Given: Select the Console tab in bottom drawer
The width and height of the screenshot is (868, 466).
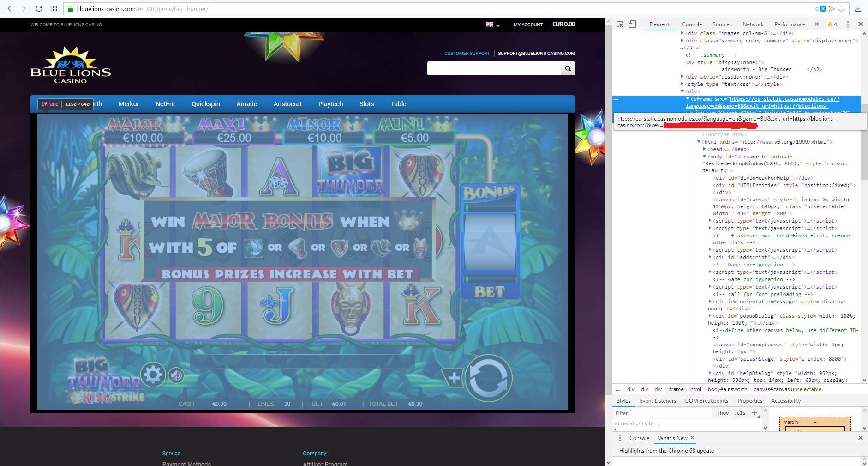Looking at the screenshot, I should coord(639,438).
